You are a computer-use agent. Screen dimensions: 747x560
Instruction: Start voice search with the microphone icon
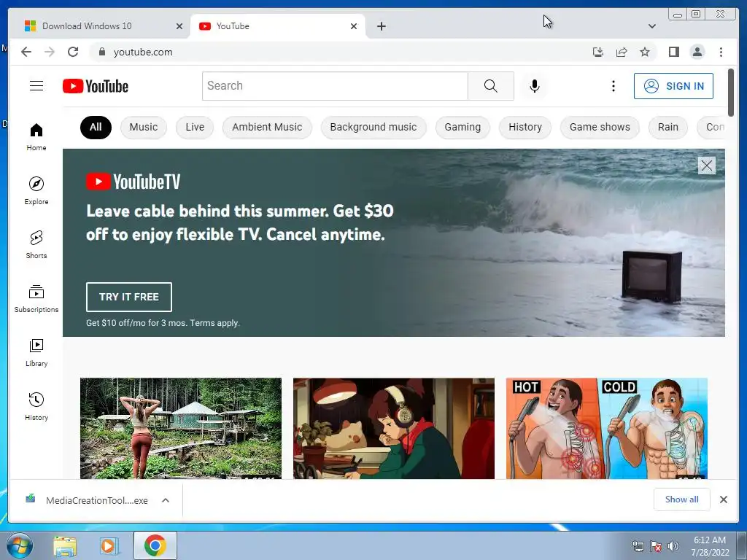pos(535,86)
